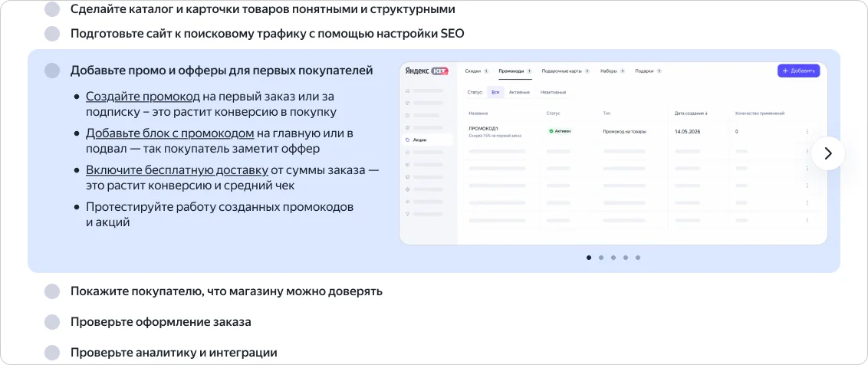
Task: Jump to the fifth carousel dot
Action: pos(638,258)
